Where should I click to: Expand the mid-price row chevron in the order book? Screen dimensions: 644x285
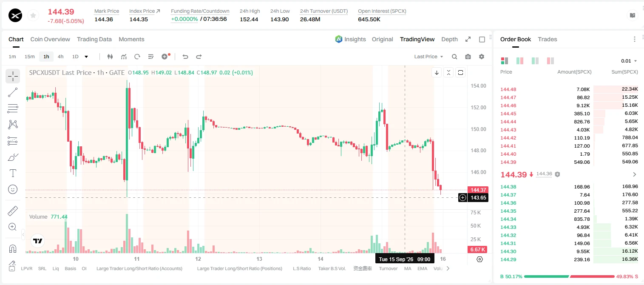click(x=635, y=174)
